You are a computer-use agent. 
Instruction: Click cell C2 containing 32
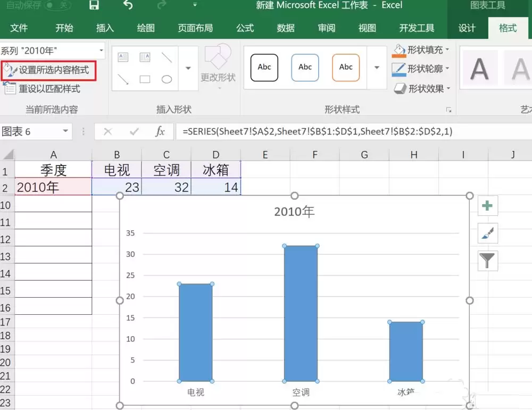click(166, 187)
